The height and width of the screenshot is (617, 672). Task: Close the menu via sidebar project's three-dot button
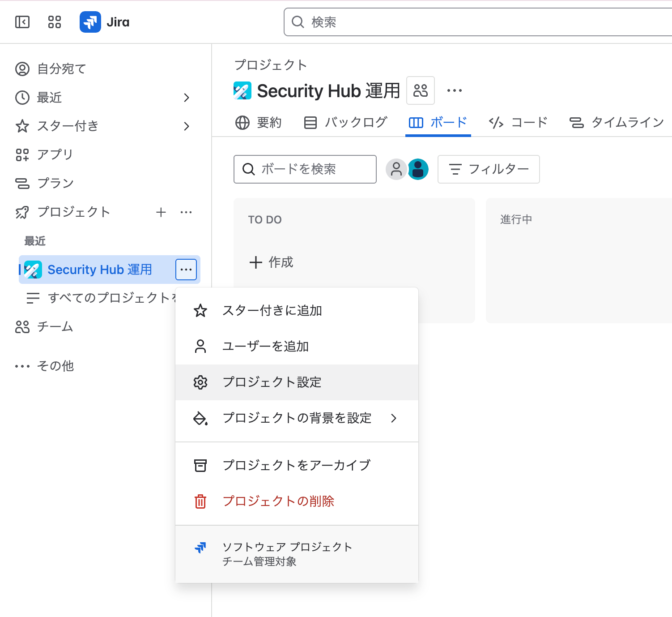(x=186, y=270)
